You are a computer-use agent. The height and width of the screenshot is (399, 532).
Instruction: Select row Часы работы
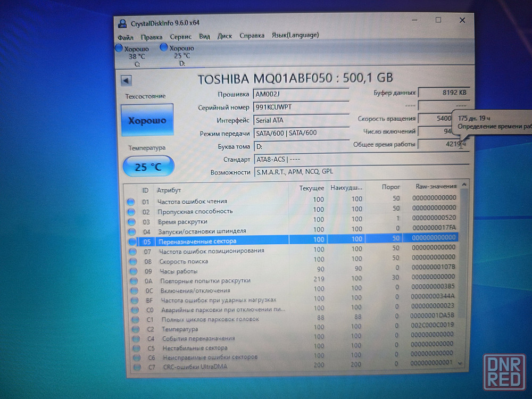coord(294,269)
